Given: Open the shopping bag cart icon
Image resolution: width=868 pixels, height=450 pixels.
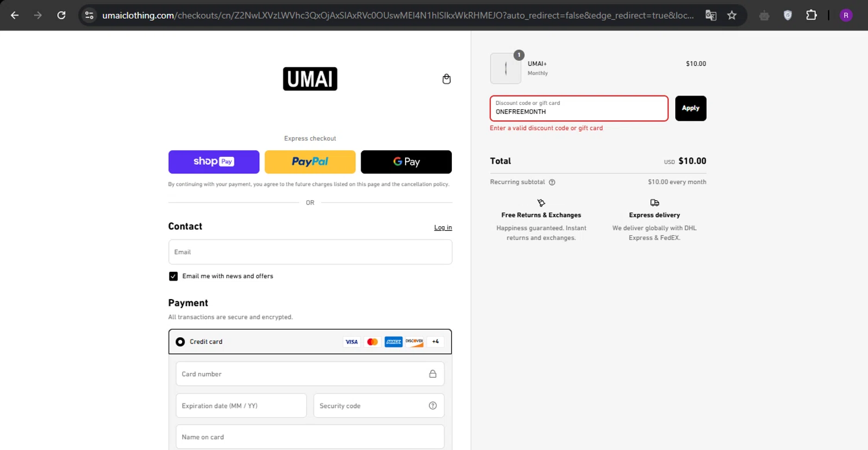Looking at the screenshot, I should point(447,79).
